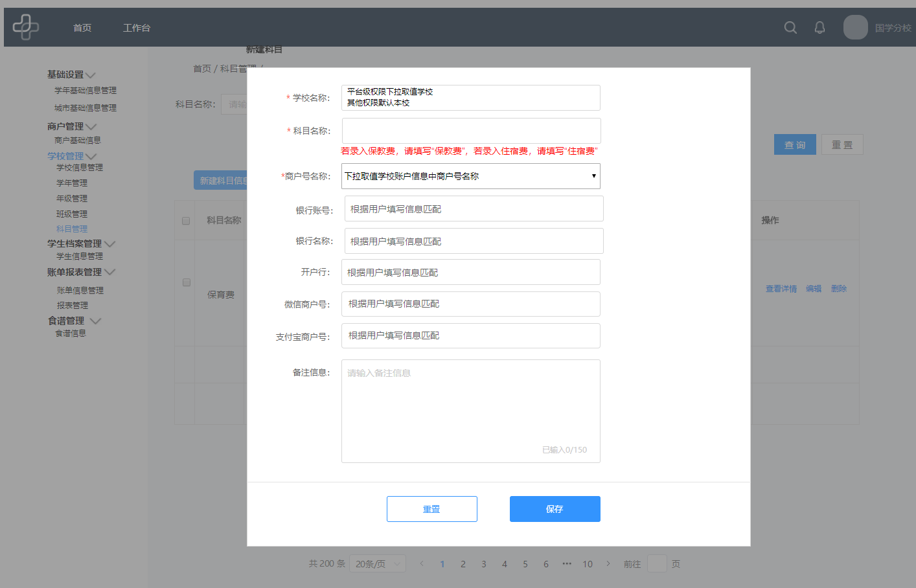Go to next page arrow
This screenshot has height=588, width=916.
point(608,563)
